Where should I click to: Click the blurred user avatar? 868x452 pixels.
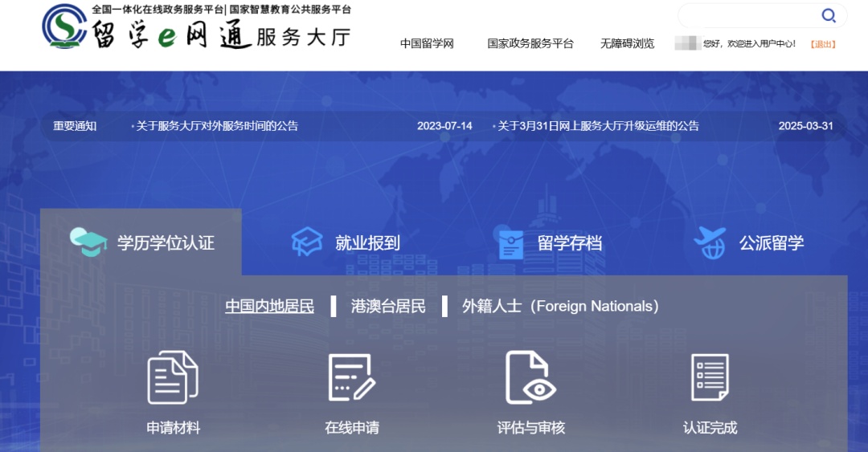pos(688,43)
